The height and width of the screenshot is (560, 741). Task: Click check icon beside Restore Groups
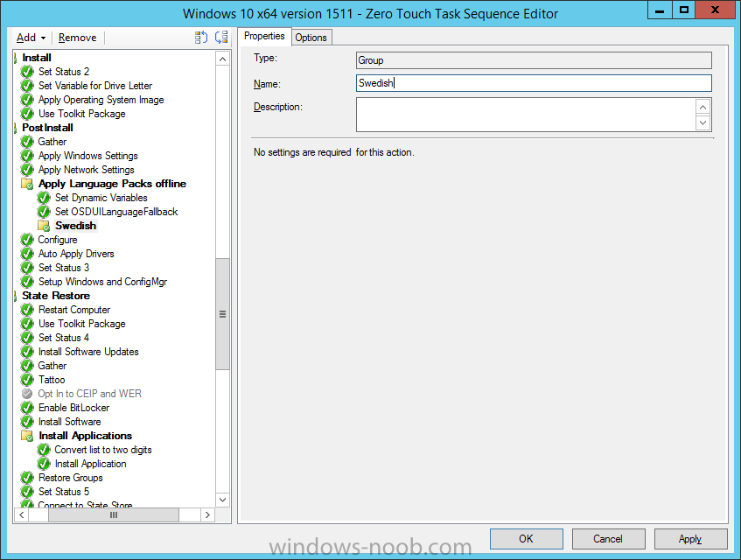[27, 478]
